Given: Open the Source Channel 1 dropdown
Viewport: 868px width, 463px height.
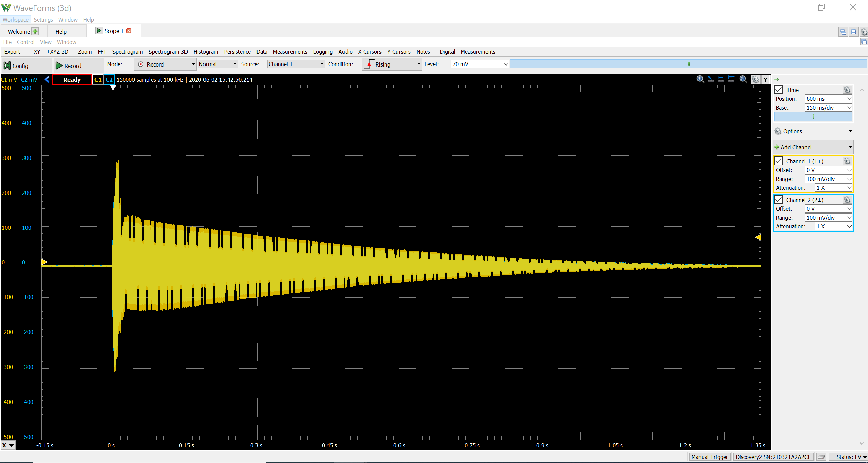Looking at the screenshot, I should pos(296,64).
